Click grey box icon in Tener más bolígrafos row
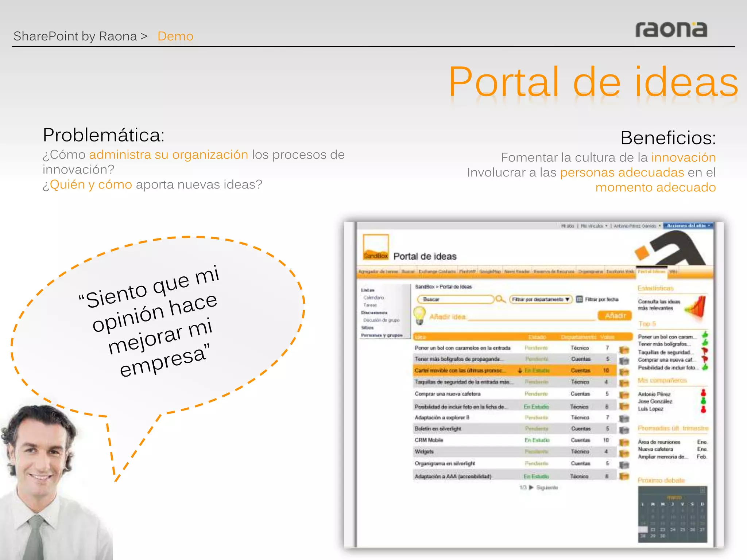 [624, 361]
